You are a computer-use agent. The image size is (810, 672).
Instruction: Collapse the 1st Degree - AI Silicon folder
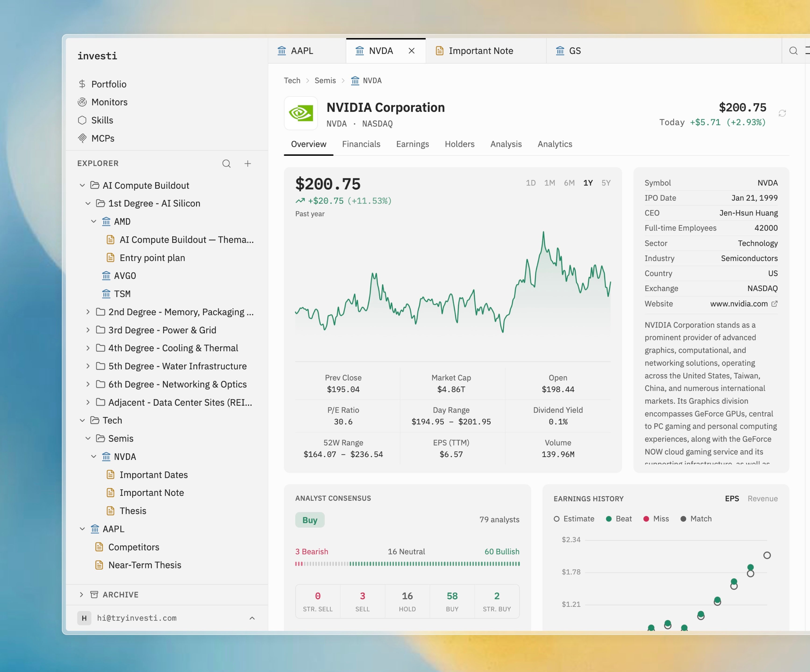(88, 203)
